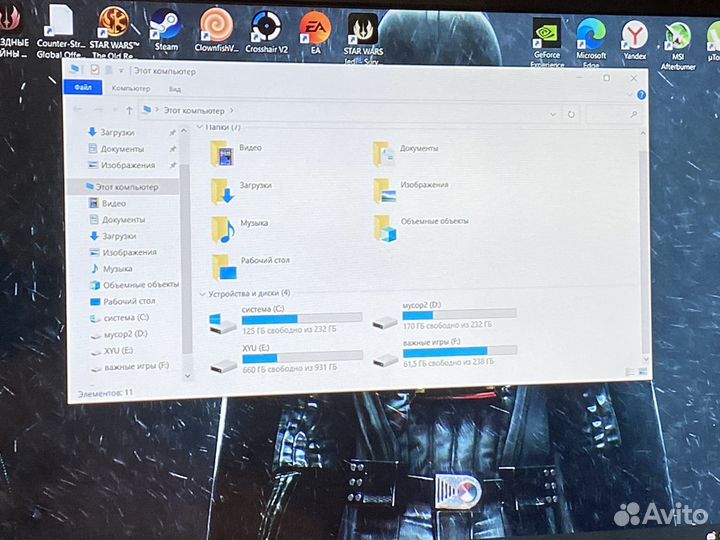The width and height of the screenshot is (720, 540).
Task: Open the Музыка folder in main pane
Action: pyautogui.click(x=222, y=227)
